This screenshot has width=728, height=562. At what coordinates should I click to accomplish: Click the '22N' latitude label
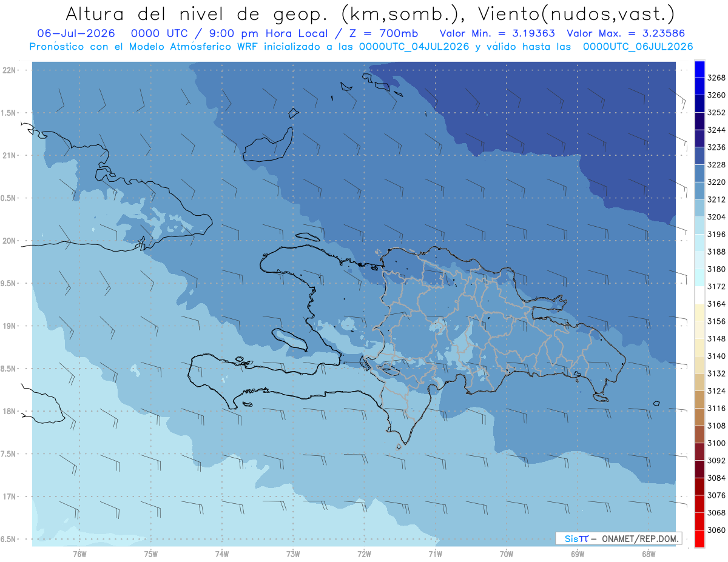pos(10,70)
